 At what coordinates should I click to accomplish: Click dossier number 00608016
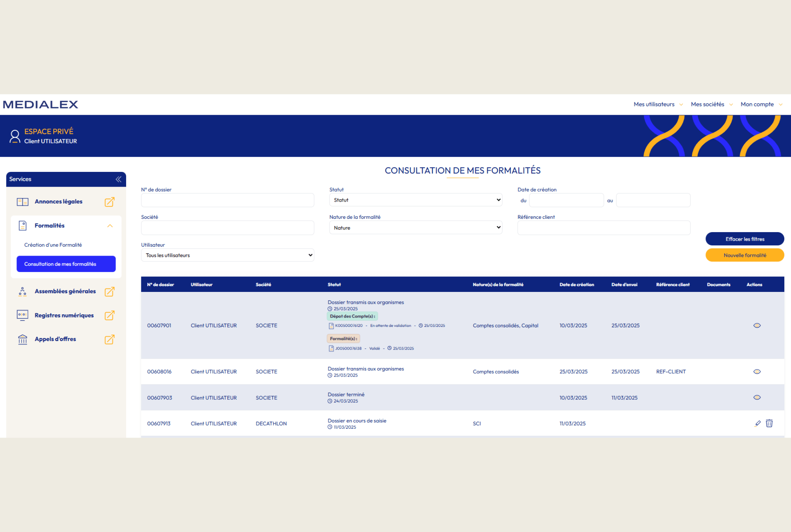click(159, 371)
